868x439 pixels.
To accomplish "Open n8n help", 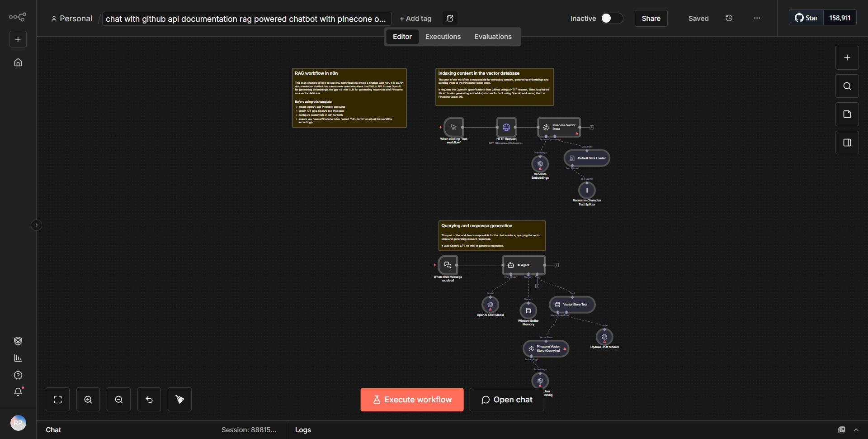I will 18,375.
